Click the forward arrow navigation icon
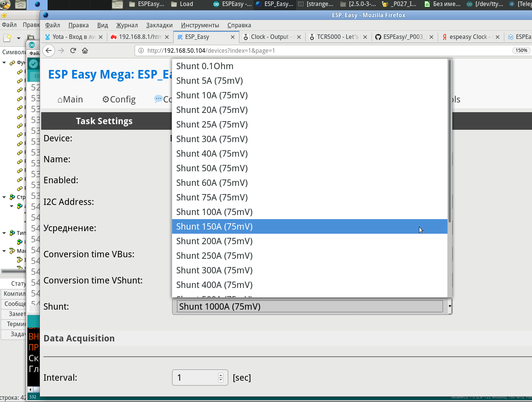This screenshot has width=532, height=402. (61, 50)
